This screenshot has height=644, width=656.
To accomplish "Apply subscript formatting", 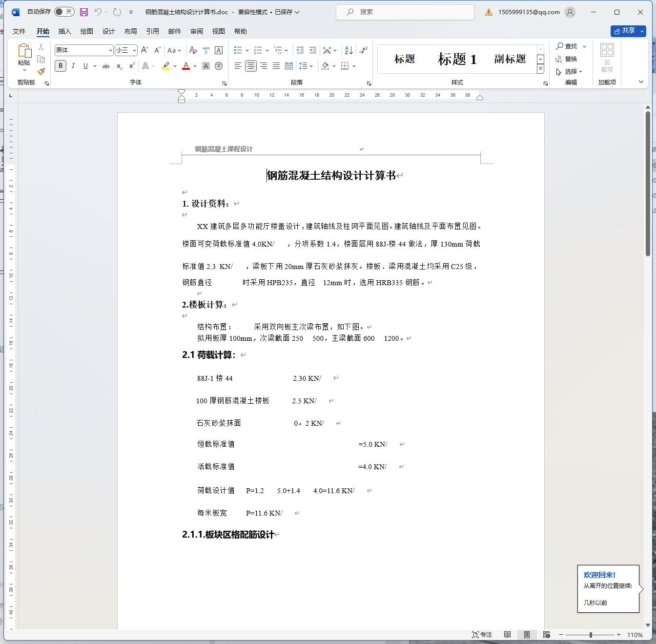I will 119,66.
